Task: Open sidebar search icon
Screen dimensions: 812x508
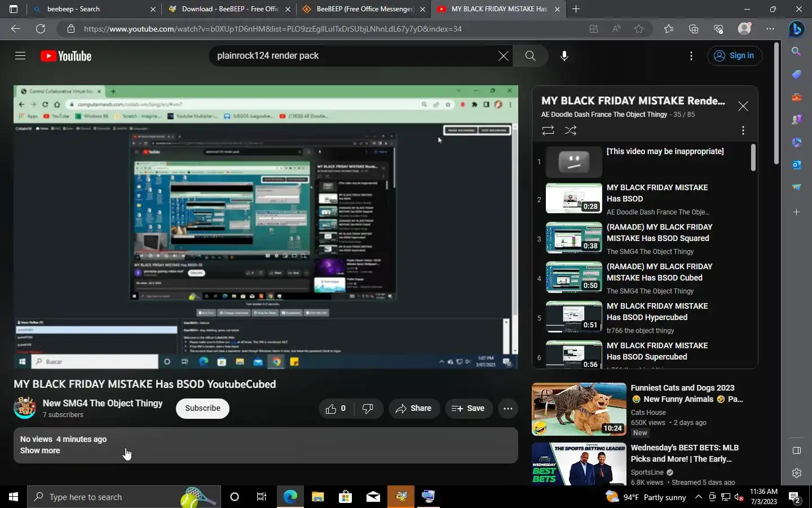Action: point(796,51)
